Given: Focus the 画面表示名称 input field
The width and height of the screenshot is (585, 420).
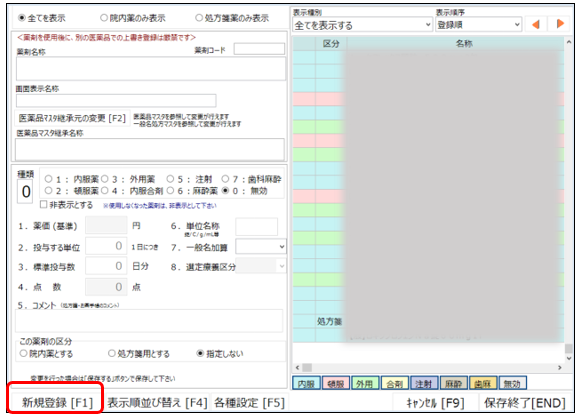Looking at the screenshot, I should (x=116, y=100).
